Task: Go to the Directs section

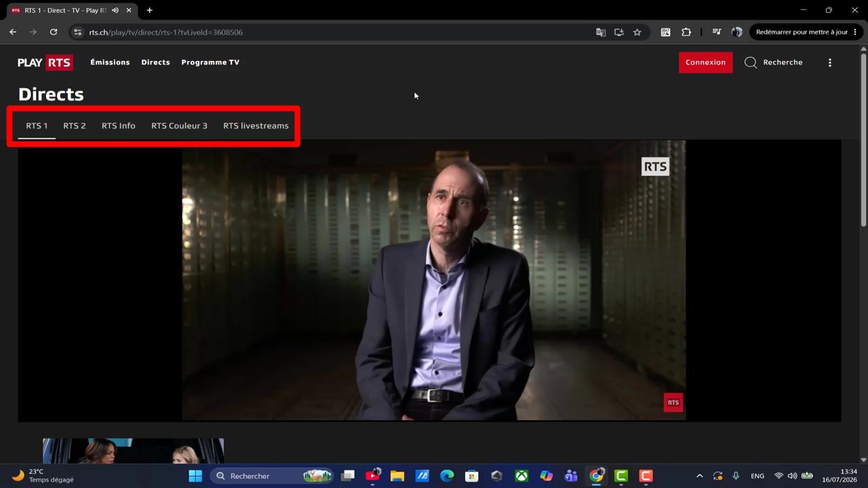Action: point(155,62)
